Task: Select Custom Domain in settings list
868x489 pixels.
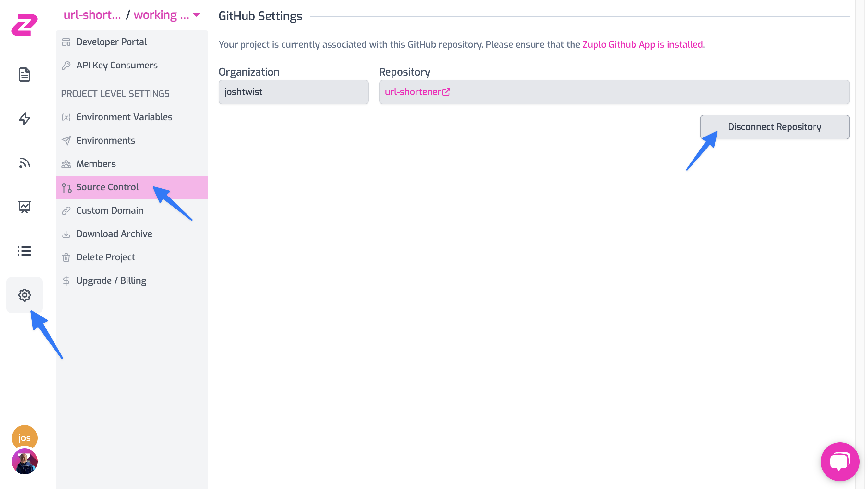Action: (x=110, y=210)
